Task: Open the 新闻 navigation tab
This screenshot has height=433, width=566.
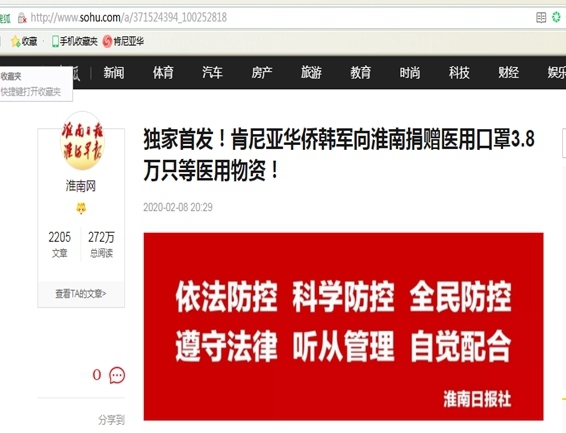Action: click(x=114, y=73)
